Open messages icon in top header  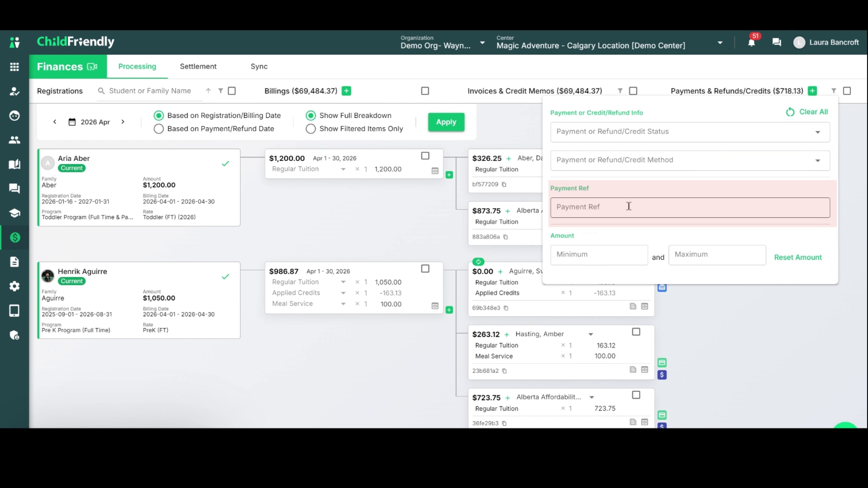tap(777, 42)
